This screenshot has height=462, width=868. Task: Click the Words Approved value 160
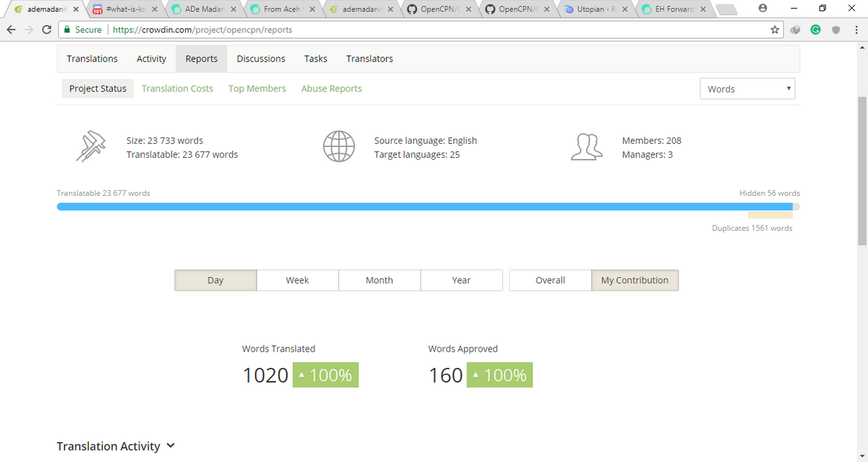click(x=446, y=375)
